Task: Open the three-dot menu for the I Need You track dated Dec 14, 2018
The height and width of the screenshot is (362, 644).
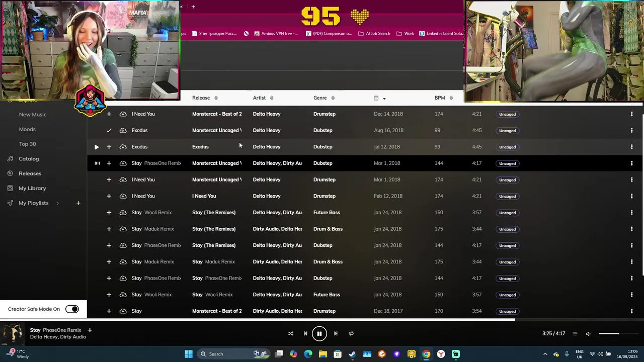Action: (631, 114)
